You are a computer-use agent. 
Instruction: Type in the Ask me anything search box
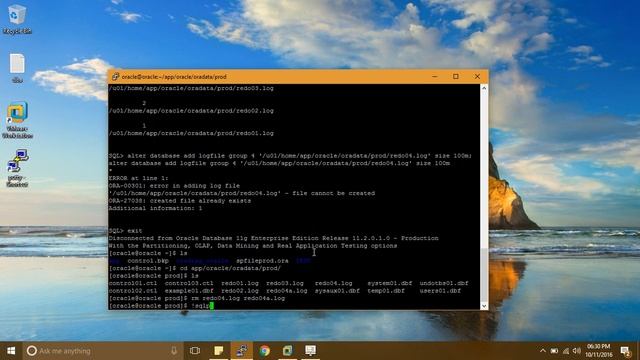tap(102, 351)
